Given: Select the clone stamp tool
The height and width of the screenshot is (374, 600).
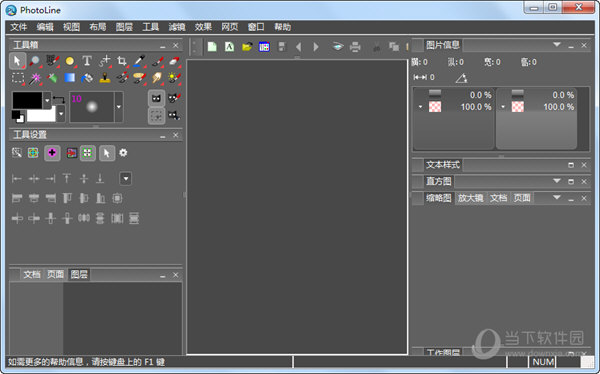Looking at the screenshot, I should (104, 78).
